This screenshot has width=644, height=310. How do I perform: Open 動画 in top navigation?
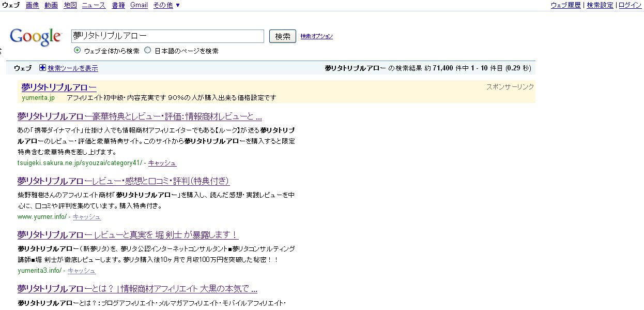[51, 5]
